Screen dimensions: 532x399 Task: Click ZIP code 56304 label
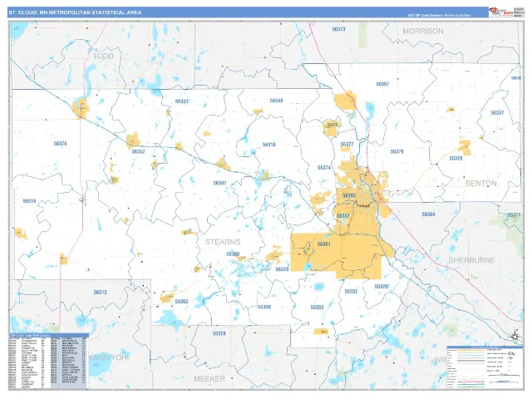point(428,214)
